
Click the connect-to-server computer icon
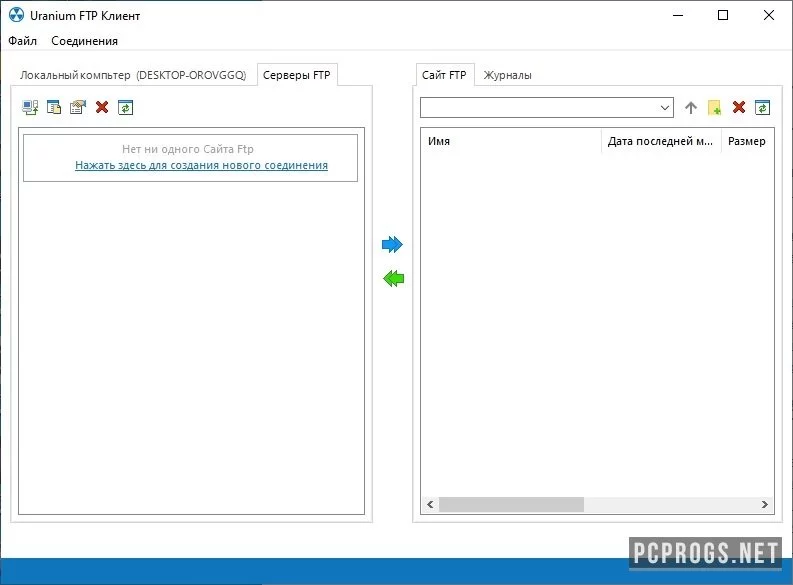coord(30,107)
